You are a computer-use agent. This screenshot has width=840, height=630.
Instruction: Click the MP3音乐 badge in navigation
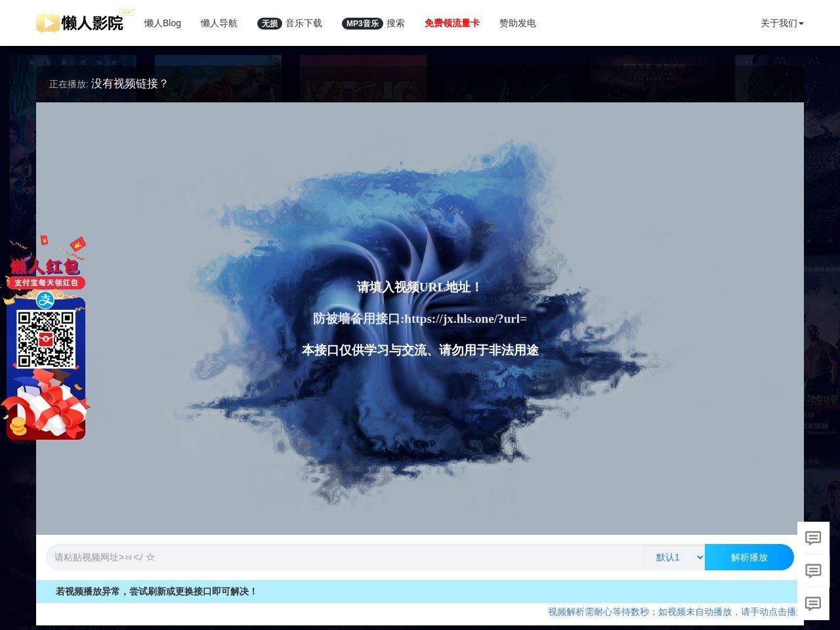(x=362, y=24)
